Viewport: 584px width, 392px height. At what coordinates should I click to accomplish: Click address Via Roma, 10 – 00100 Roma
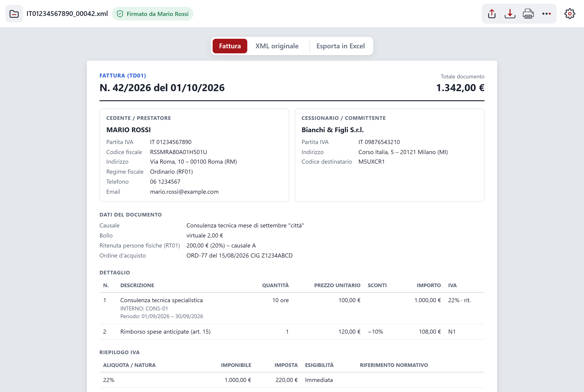coord(193,162)
